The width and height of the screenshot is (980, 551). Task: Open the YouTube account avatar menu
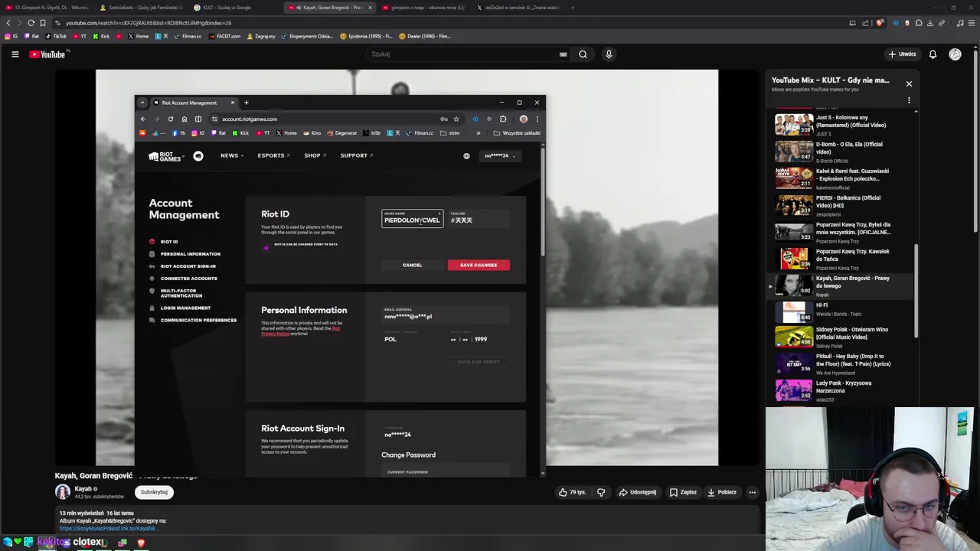(x=955, y=54)
